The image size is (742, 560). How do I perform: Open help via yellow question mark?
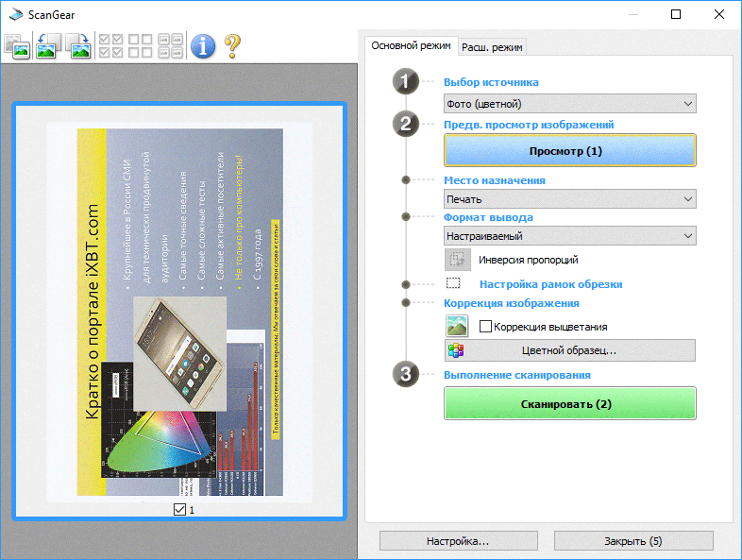coord(232,46)
